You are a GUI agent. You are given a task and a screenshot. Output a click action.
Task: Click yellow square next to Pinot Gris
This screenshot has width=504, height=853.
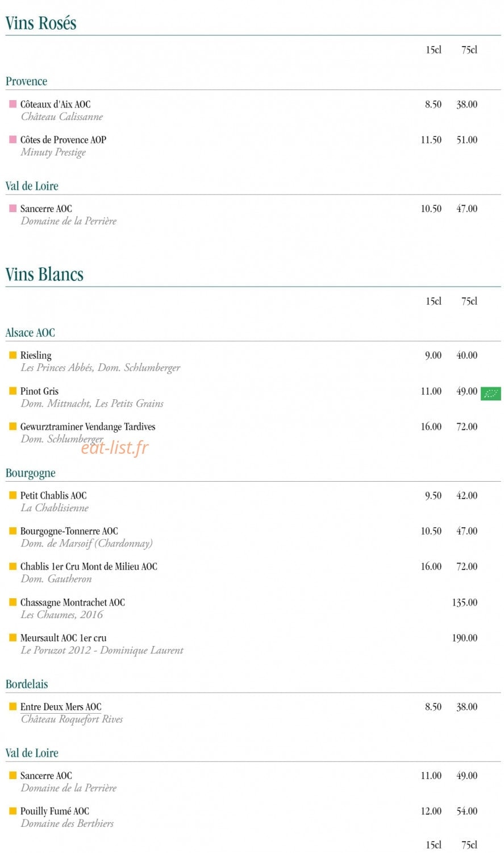click(13, 391)
